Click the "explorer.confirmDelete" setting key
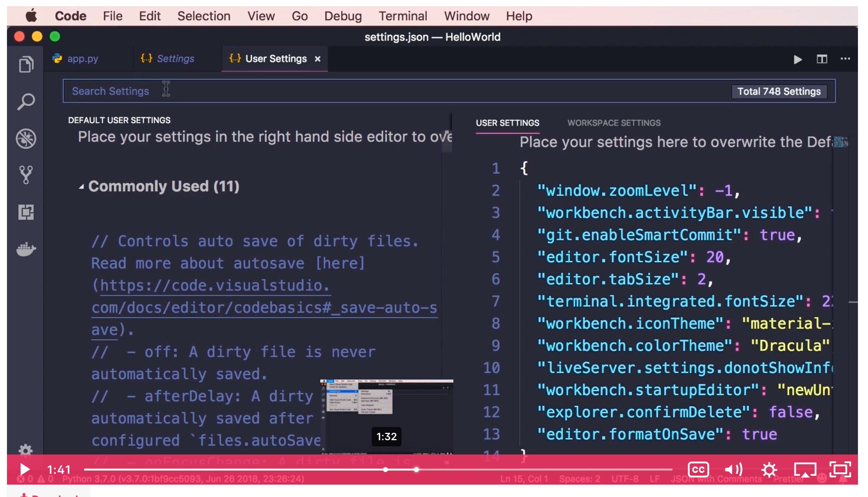 (644, 412)
